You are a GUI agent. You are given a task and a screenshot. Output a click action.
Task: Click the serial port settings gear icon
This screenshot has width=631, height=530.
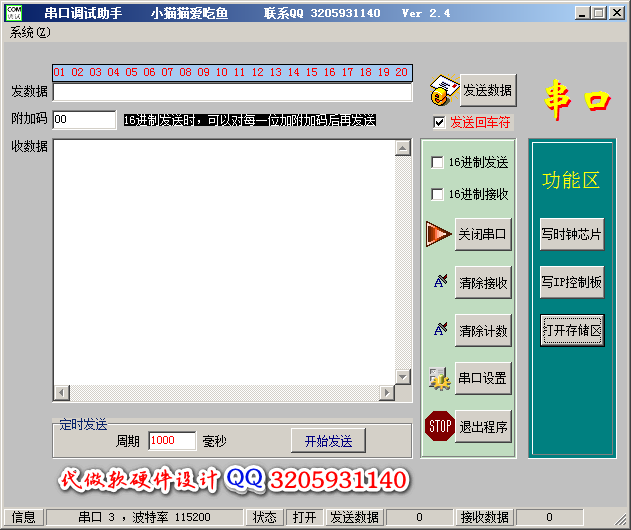439,378
